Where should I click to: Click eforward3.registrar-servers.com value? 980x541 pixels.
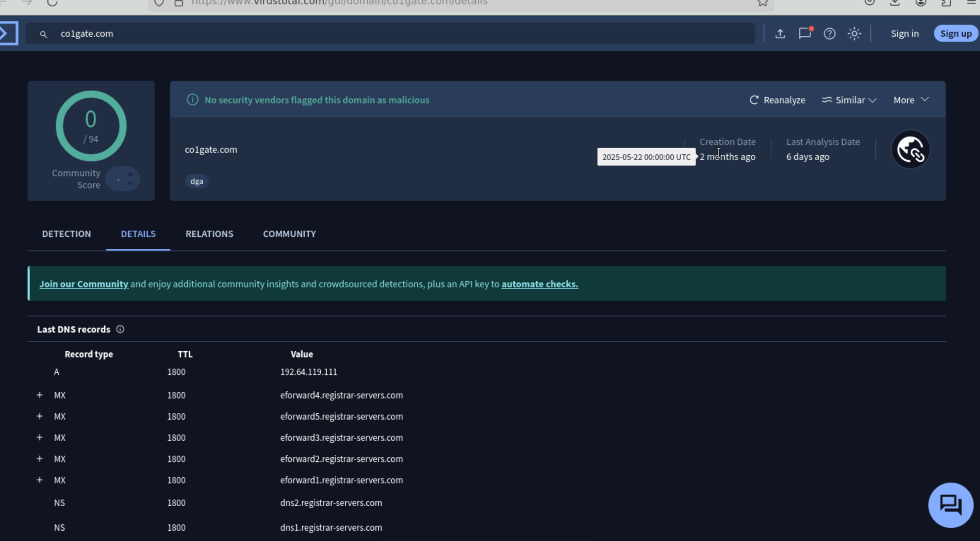tap(342, 438)
